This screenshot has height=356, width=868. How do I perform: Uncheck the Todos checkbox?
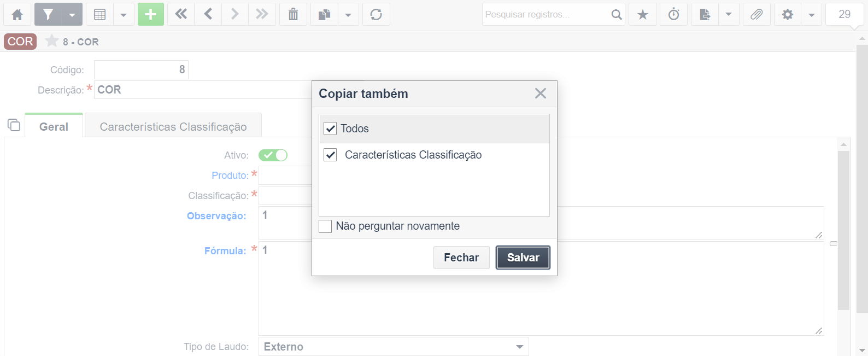point(330,129)
